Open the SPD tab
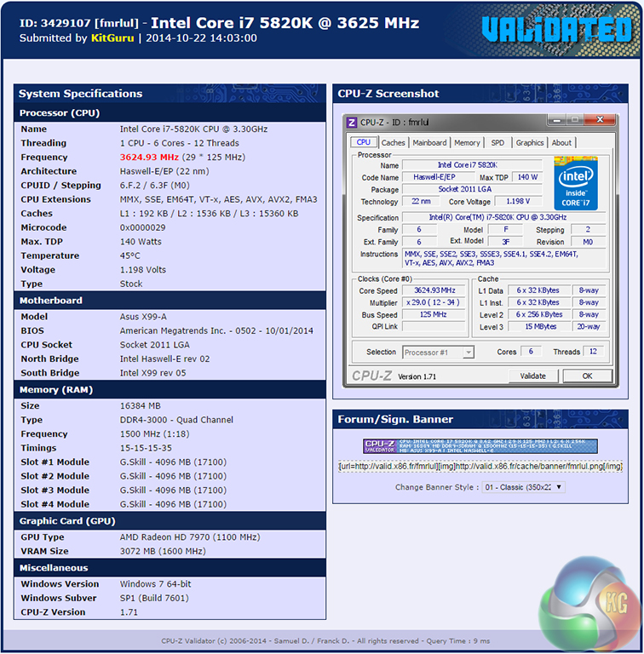The height and width of the screenshot is (654, 644). 497,143
